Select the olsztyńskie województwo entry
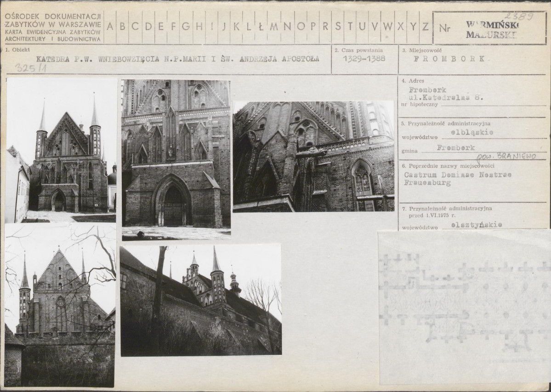551x392 pixels. pyautogui.click(x=476, y=224)
